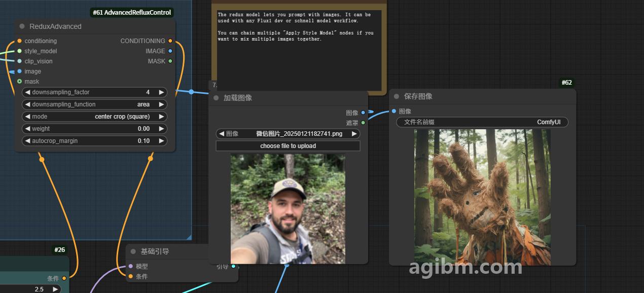The image size is (644, 293).
Task: Increase downsampling_factor with right arrow
Action: tap(161, 92)
